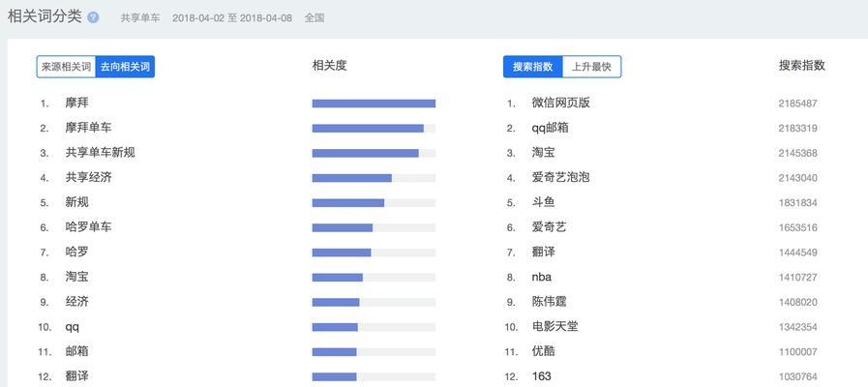Click the date range 2018-04-02 至 2018-04-08
The image size is (868, 387).
click(232, 17)
